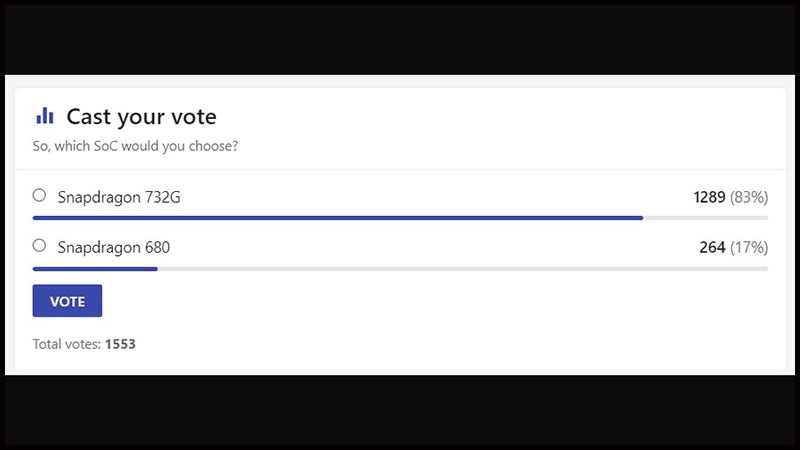
Task: Click the 1553 total votes number
Action: [x=120, y=344]
